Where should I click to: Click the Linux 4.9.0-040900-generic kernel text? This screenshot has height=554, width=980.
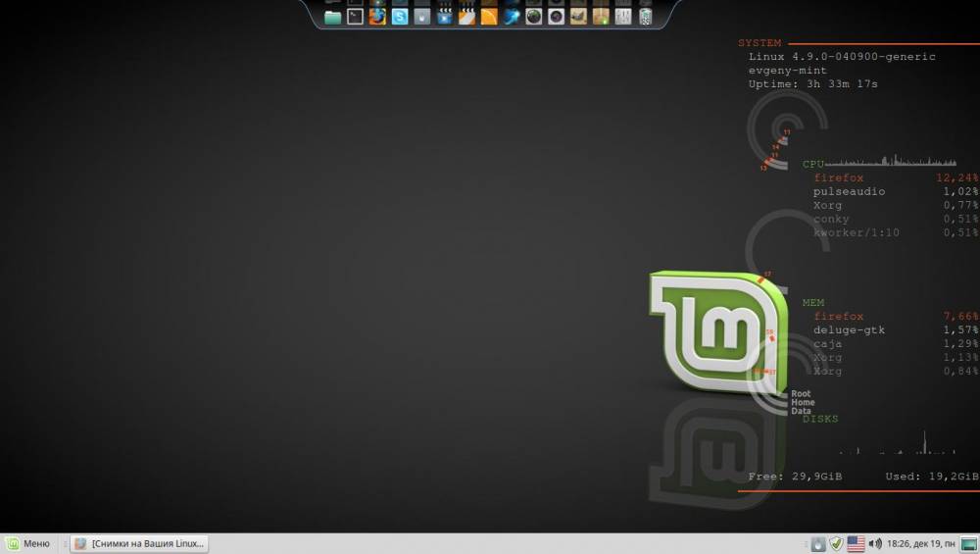(x=842, y=56)
